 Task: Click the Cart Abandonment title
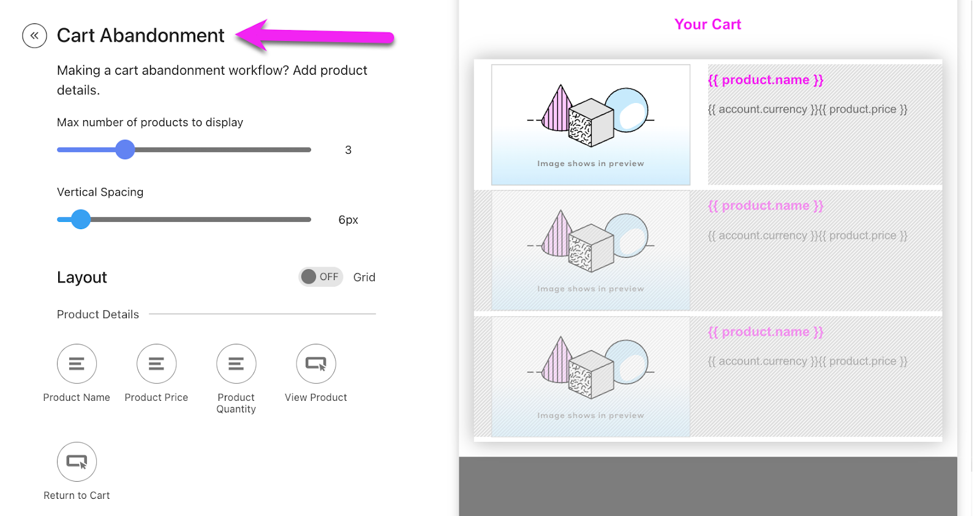click(x=141, y=36)
